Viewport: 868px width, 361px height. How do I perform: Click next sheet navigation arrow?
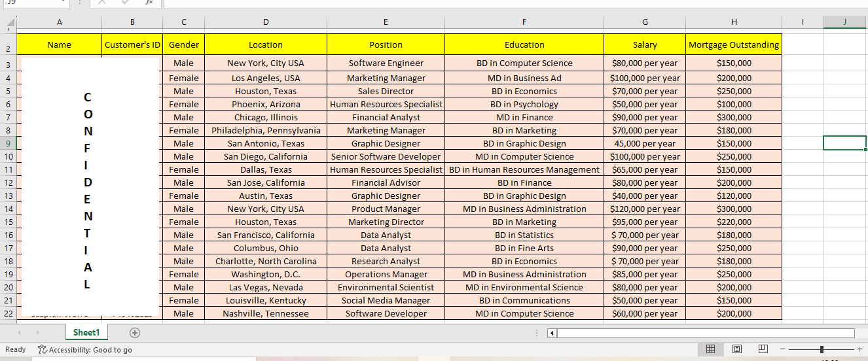tap(37, 333)
